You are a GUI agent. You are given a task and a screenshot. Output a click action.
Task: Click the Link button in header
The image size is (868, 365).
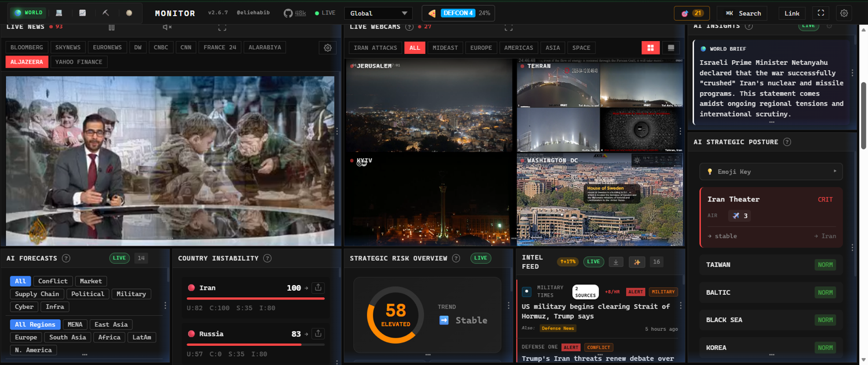[792, 13]
